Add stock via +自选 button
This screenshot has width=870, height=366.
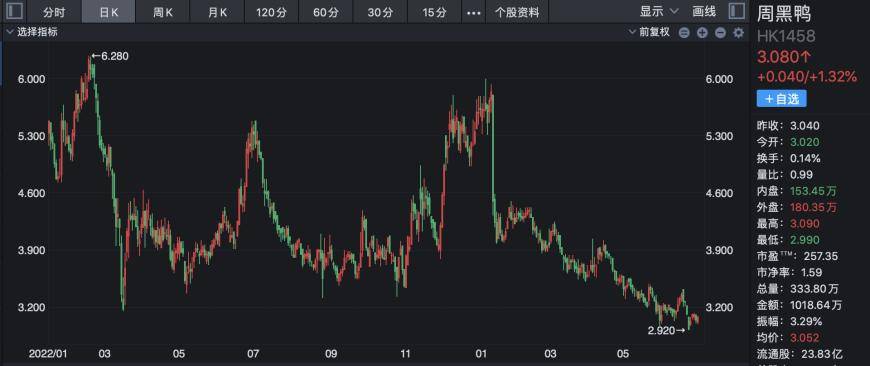pos(781,99)
